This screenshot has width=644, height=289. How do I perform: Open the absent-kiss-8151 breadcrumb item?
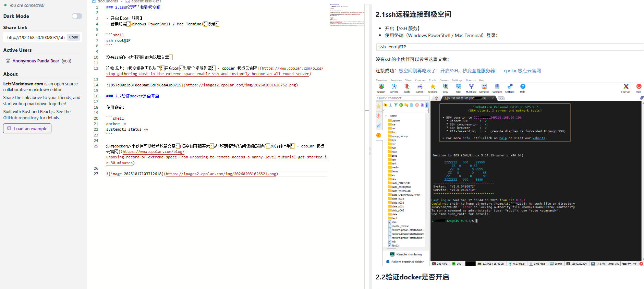pos(143,1)
